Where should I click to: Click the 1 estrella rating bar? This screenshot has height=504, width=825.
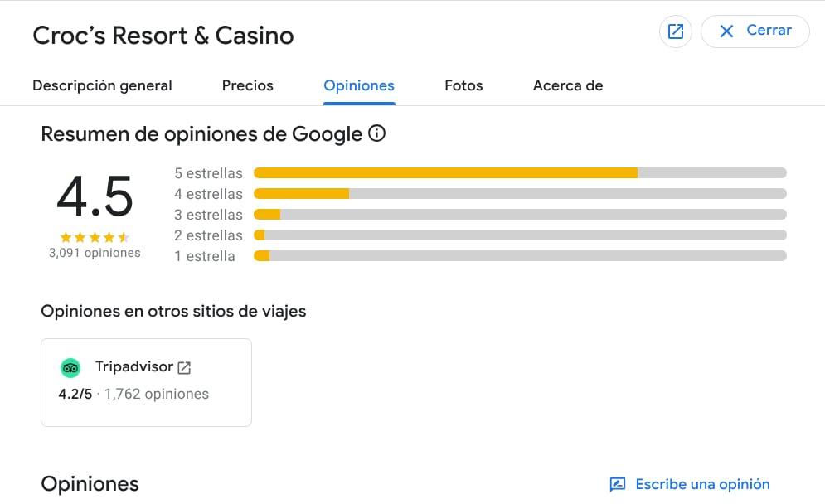coord(520,256)
